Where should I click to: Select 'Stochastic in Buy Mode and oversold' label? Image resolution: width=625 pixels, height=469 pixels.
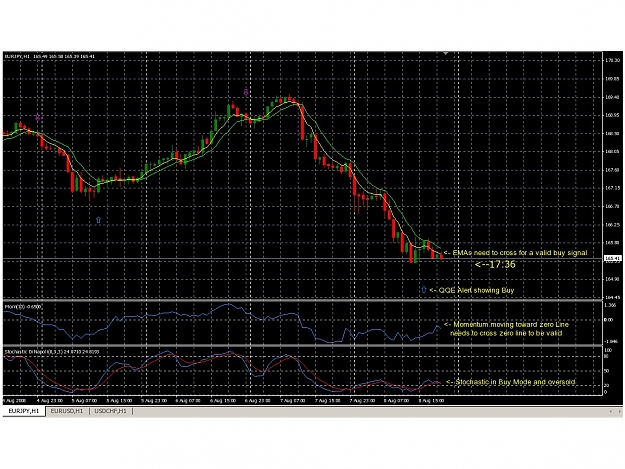click(511, 382)
